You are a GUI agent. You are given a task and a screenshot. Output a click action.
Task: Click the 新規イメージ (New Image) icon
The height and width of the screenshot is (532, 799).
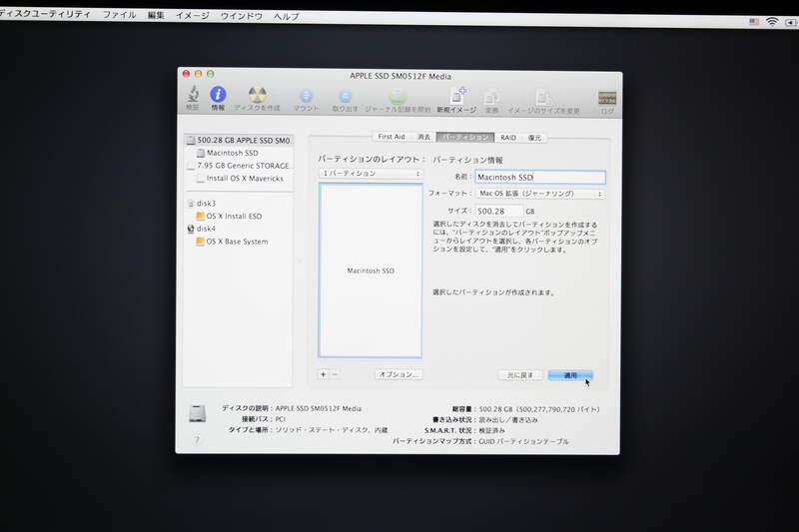click(457, 97)
